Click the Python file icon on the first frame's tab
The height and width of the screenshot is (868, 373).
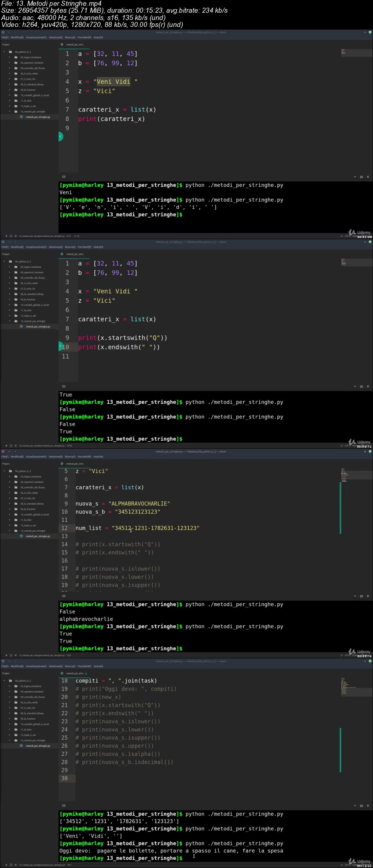coord(62,44)
